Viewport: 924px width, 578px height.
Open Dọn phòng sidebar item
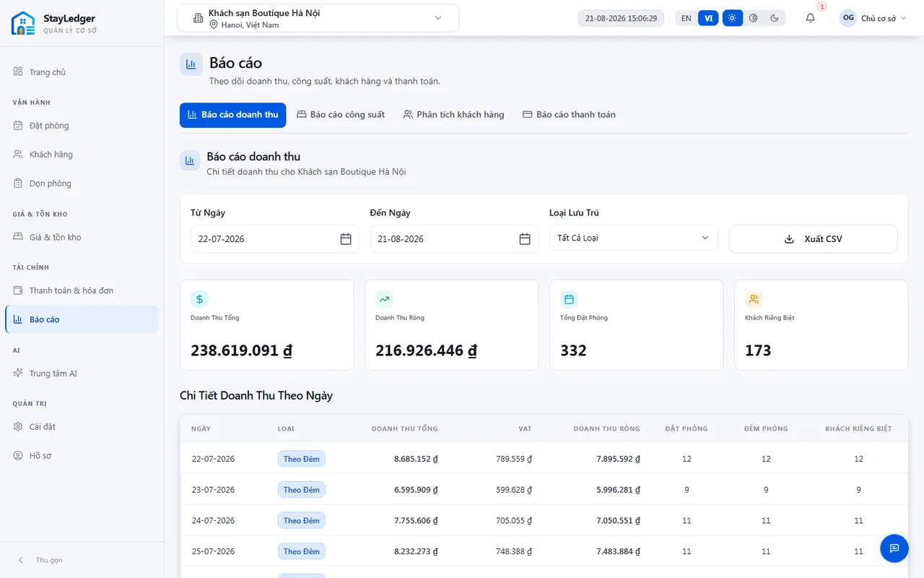82,184
